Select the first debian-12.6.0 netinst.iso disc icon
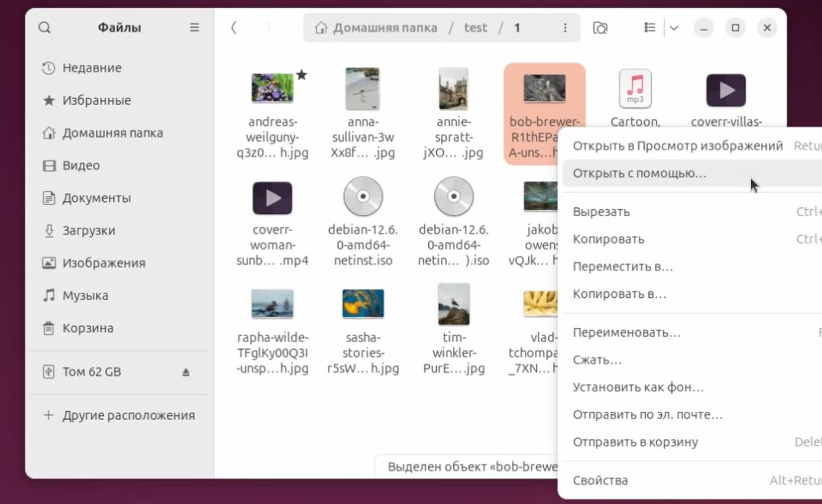 pyautogui.click(x=363, y=197)
